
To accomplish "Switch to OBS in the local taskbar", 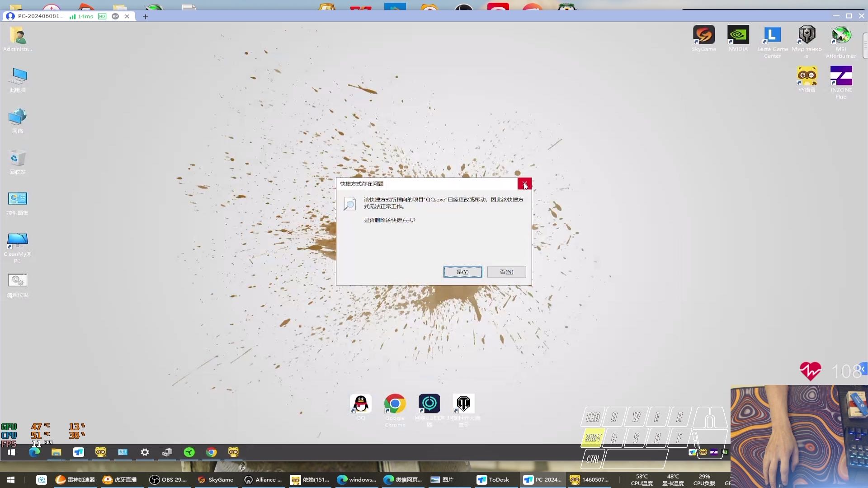I will pos(168,479).
